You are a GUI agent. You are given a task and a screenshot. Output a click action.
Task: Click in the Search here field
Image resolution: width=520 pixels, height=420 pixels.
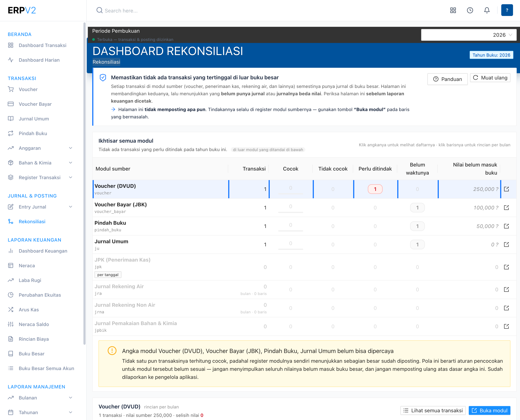(x=121, y=11)
